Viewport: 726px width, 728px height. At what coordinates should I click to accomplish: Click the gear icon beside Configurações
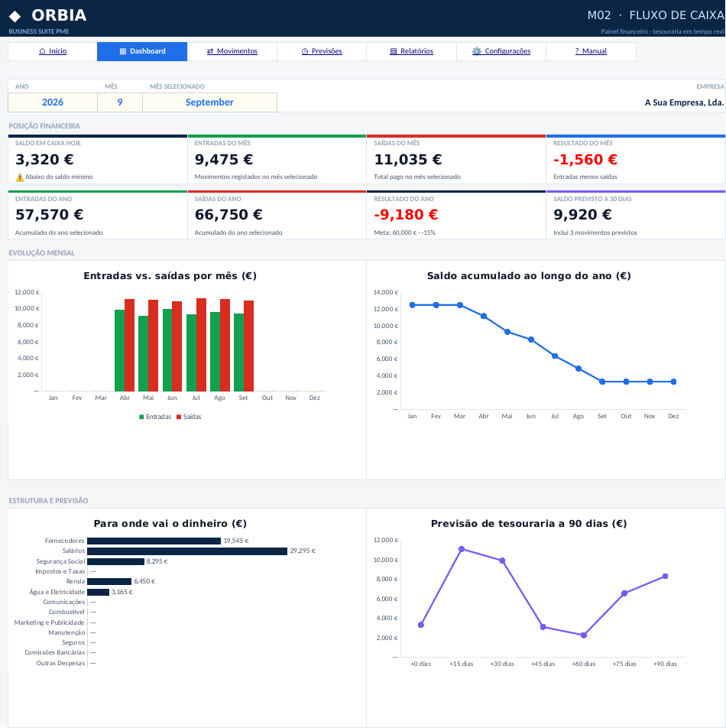point(476,51)
